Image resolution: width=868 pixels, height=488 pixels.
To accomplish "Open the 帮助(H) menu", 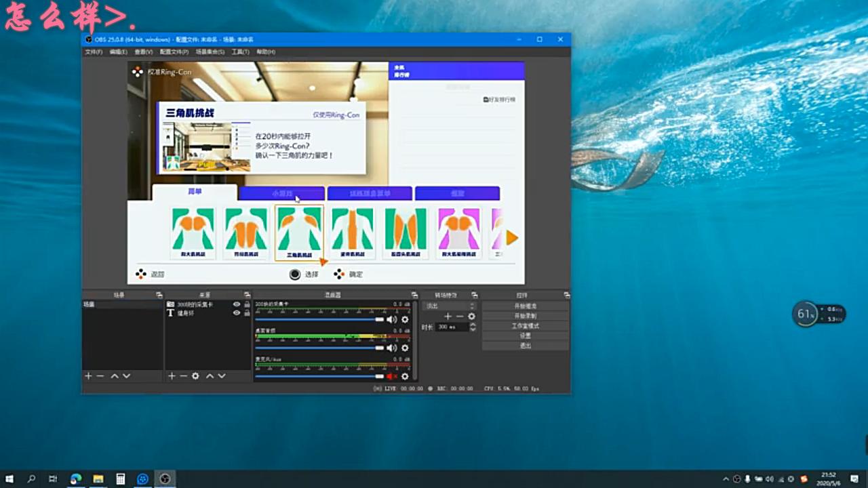I will 266,52.
